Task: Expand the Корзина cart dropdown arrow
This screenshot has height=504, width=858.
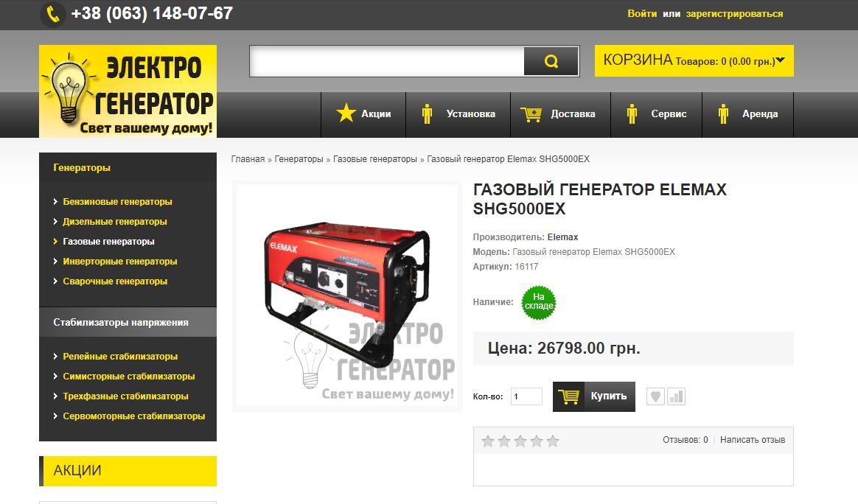Action: 781,60
